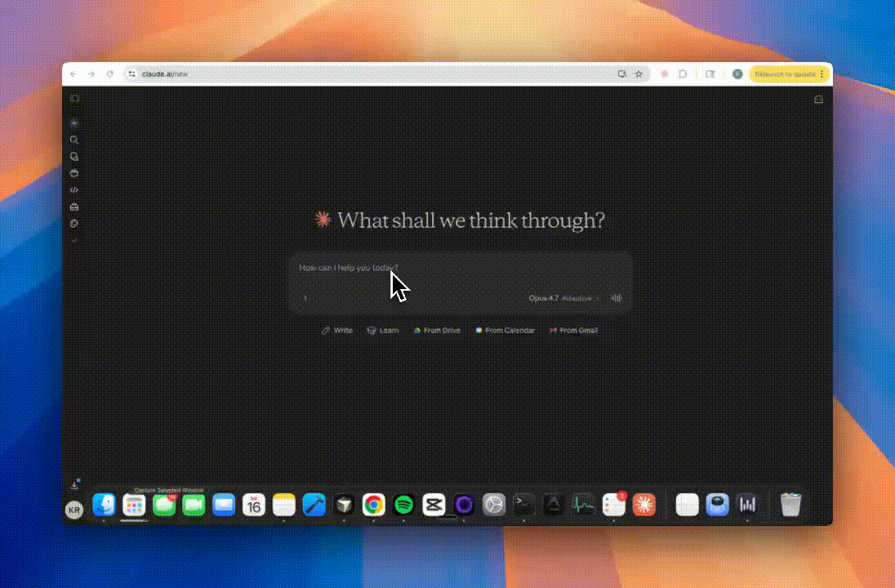The height and width of the screenshot is (588, 895).
Task: Open Google Chrome from the dock
Action: 374,505
